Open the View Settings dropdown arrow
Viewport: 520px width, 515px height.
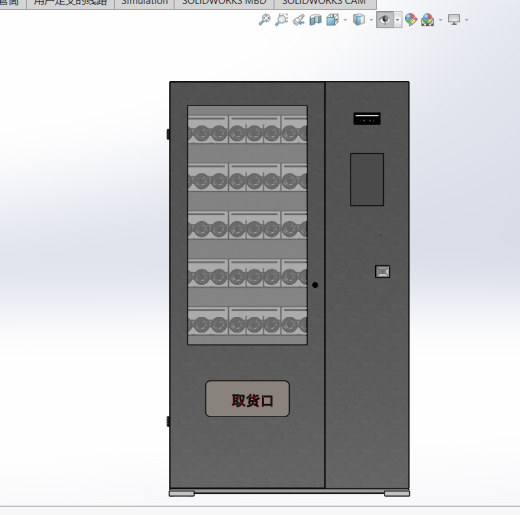(x=467, y=20)
